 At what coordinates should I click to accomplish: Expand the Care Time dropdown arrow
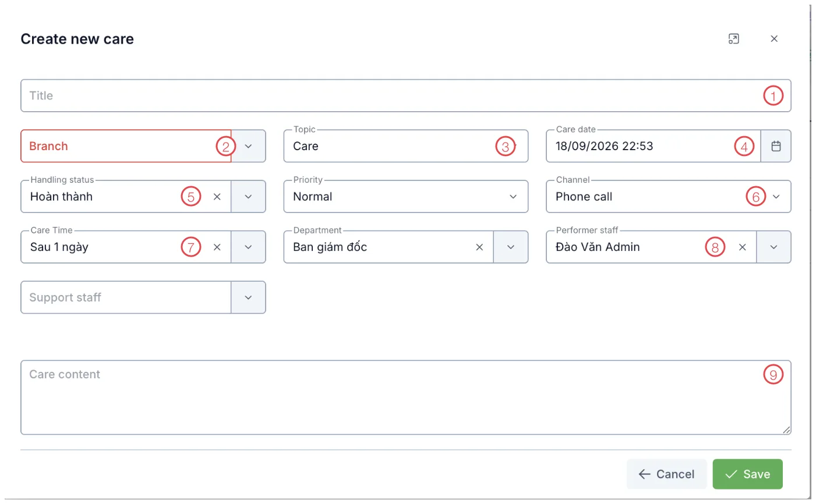248,247
